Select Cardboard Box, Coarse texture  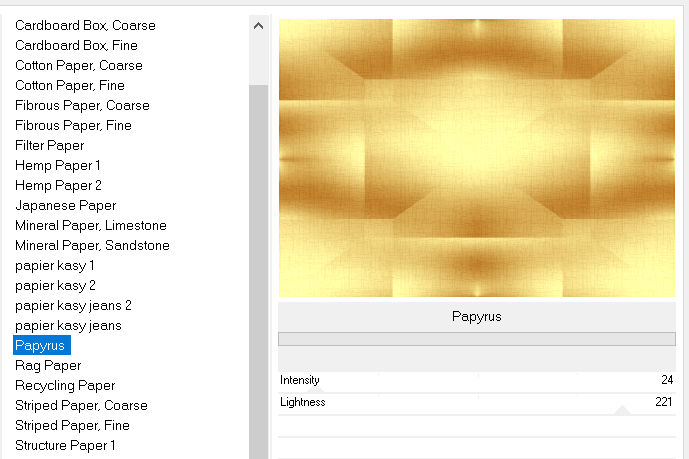click(85, 25)
